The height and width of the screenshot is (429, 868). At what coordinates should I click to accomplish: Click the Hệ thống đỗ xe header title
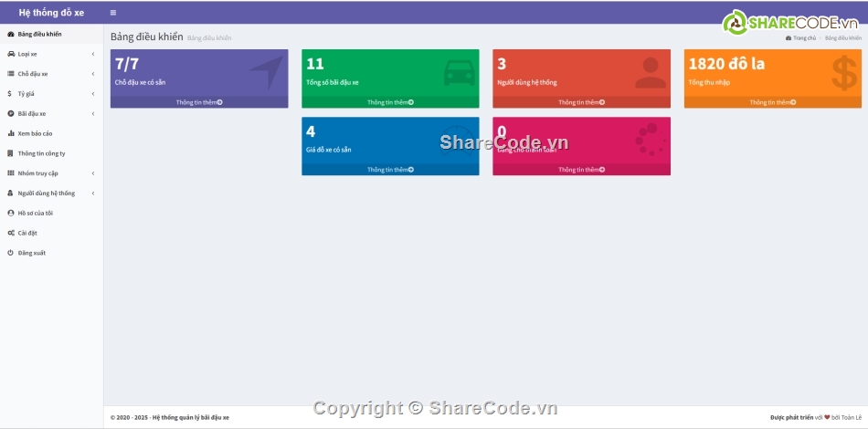(x=51, y=13)
